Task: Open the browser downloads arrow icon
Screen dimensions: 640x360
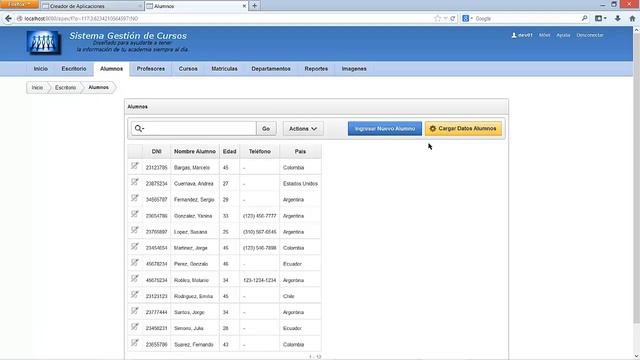Action: point(618,18)
